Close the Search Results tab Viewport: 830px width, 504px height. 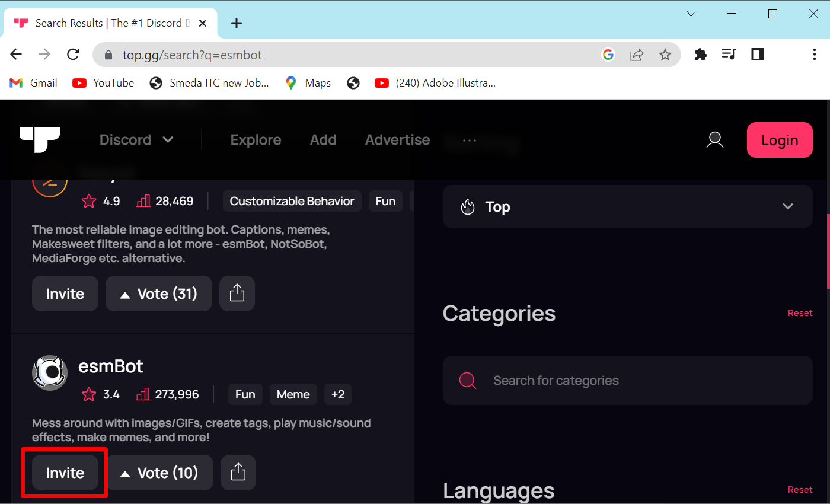pyautogui.click(x=203, y=23)
